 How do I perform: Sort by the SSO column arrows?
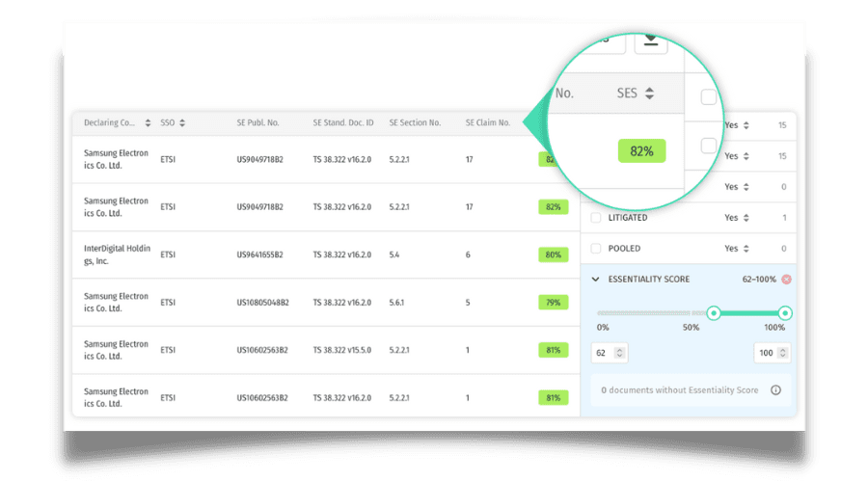coord(182,122)
